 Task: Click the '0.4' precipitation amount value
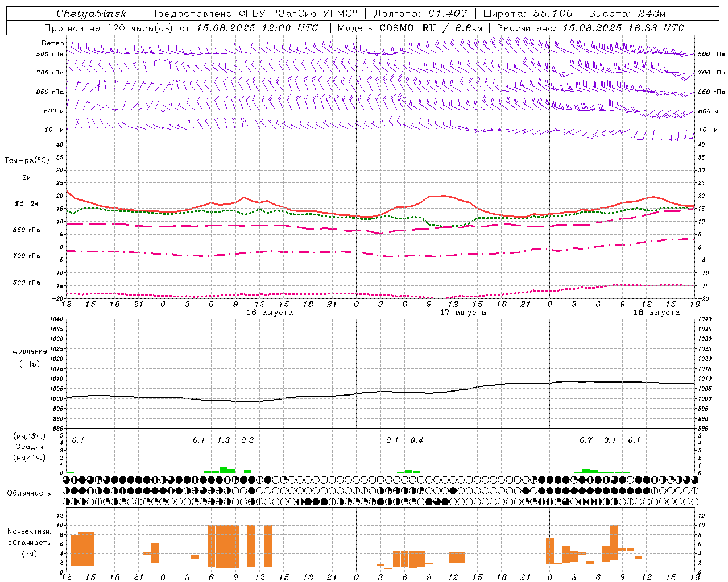click(417, 440)
